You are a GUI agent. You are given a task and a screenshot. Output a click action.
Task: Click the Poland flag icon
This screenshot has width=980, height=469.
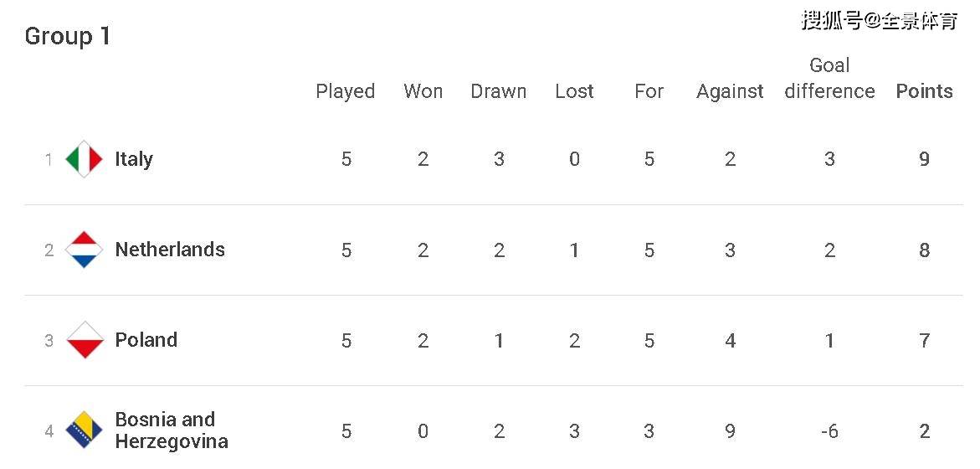tap(84, 340)
